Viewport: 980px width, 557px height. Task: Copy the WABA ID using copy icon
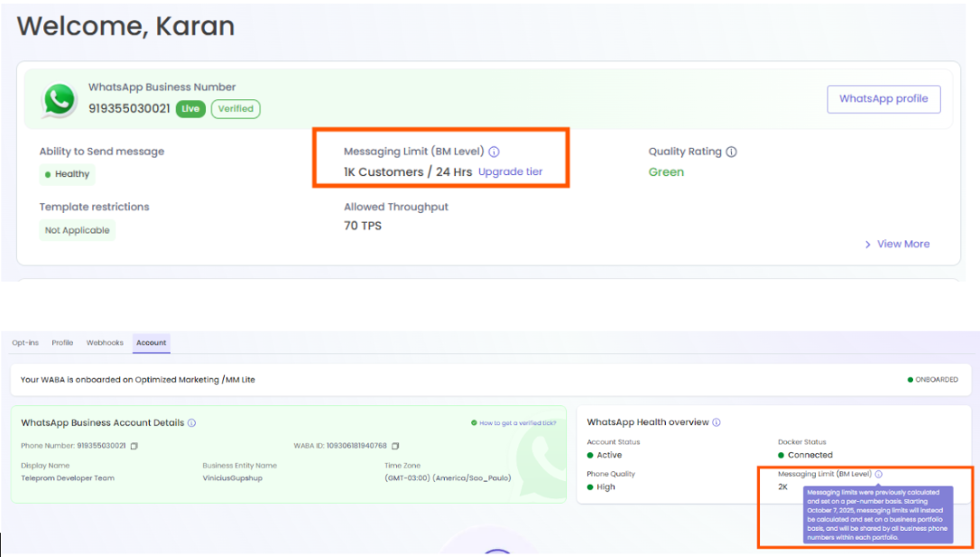click(395, 446)
